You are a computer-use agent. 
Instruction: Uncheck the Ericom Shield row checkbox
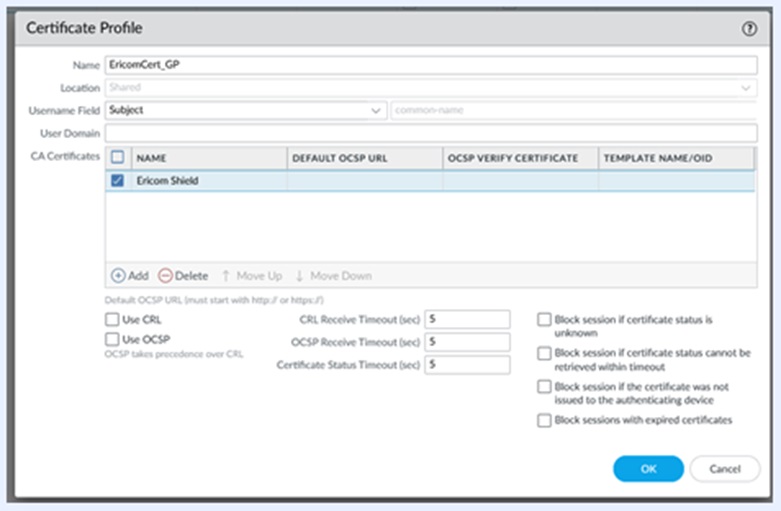pyautogui.click(x=118, y=181)
